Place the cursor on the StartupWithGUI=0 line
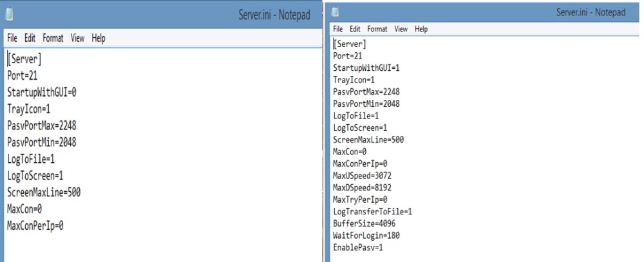Screen dimensions: 644x262 click(x=42, y=92)
